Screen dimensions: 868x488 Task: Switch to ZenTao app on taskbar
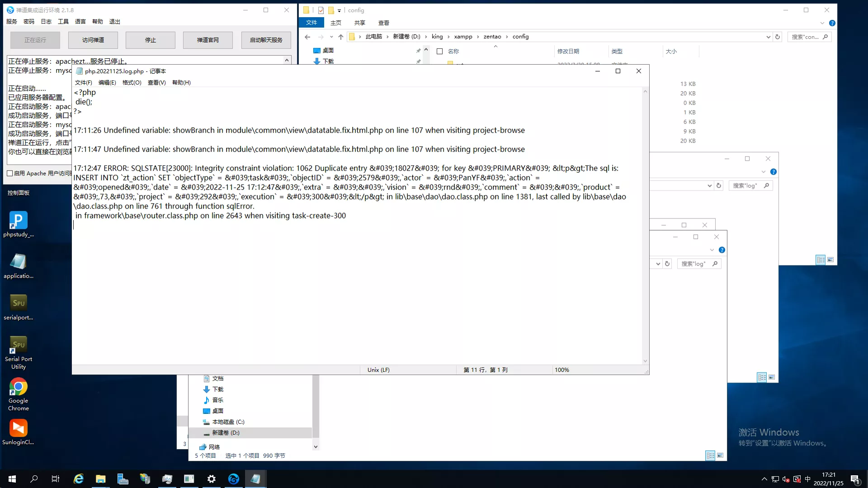[233, 479]
